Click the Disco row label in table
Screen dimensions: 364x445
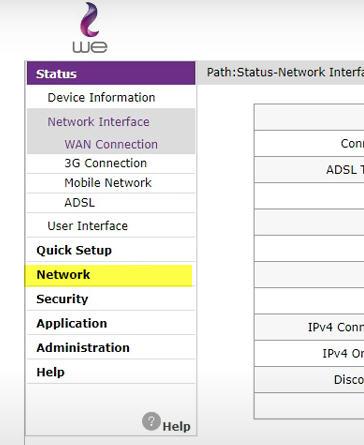tap(349, 379)
